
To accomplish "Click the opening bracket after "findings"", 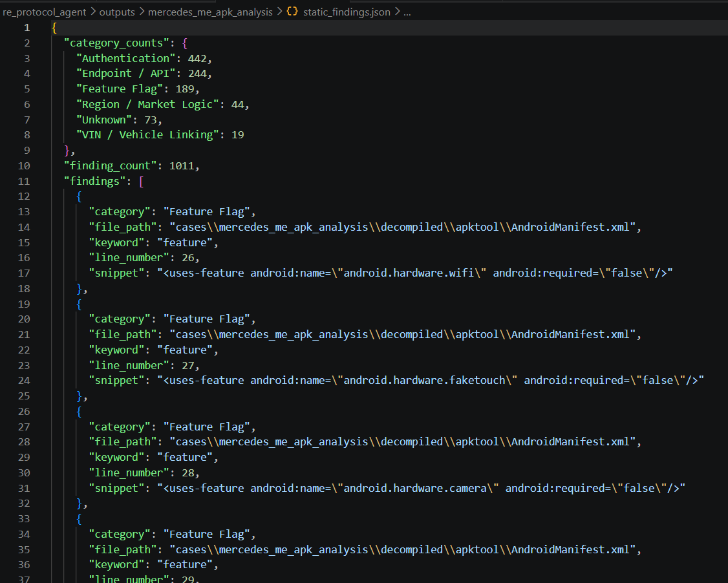I will [141, 182].
